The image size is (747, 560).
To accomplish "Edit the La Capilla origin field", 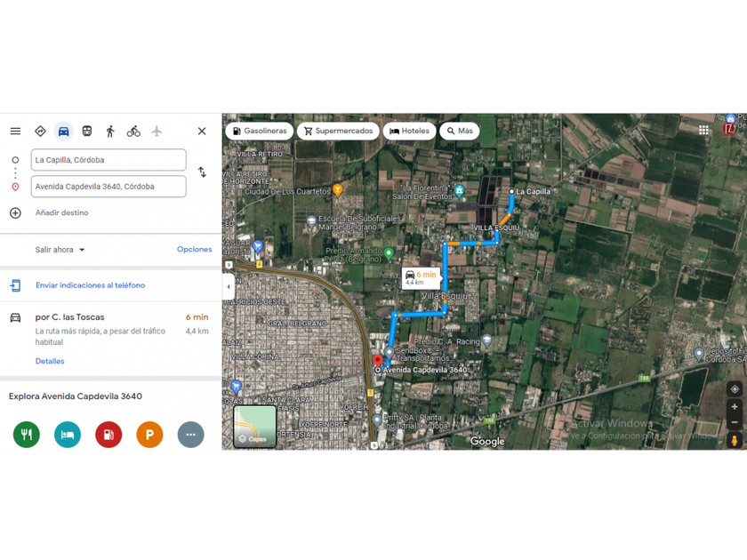I will pos(108,160).
